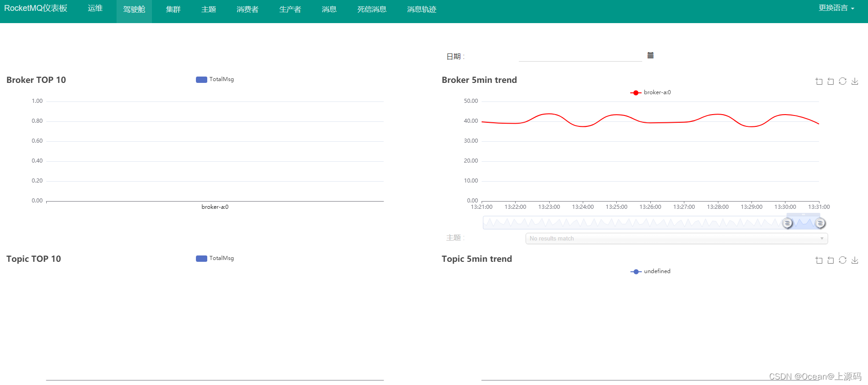This screenshot has height=385, width=868.
Task: Click the broker-a:0 axis label
Action: (x=215, y=207)
